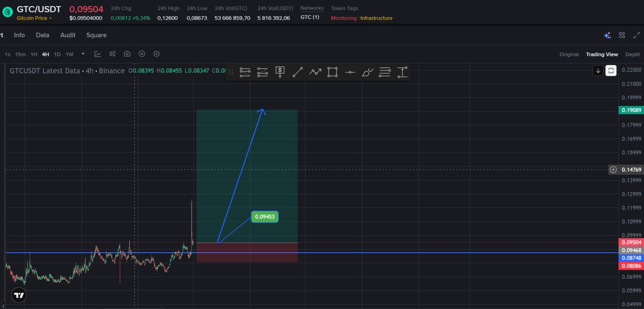Select the dollar price label tool

(280, 72)
